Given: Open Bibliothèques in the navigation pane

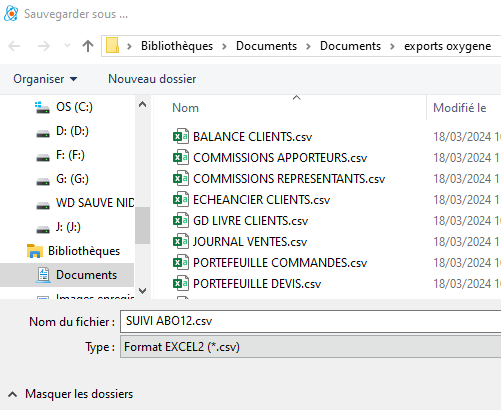Looking at the screenshot, I should pyautogui.click(x=84, y=251).
